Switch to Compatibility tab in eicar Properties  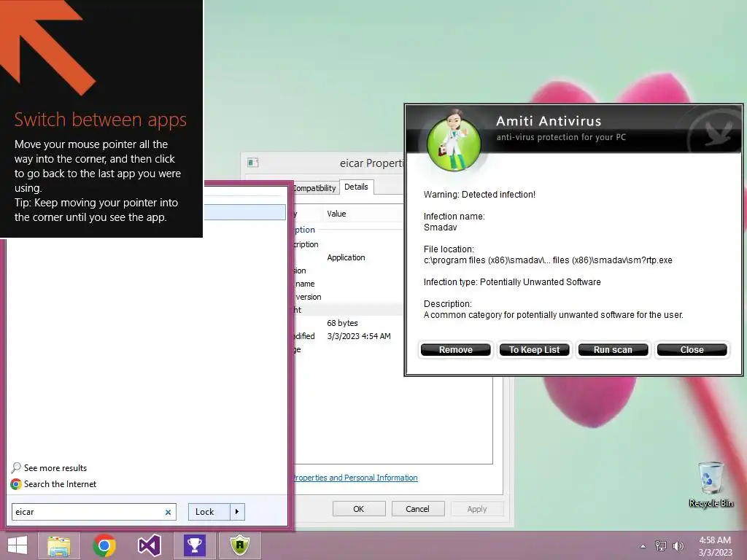[x=314, y=188]
